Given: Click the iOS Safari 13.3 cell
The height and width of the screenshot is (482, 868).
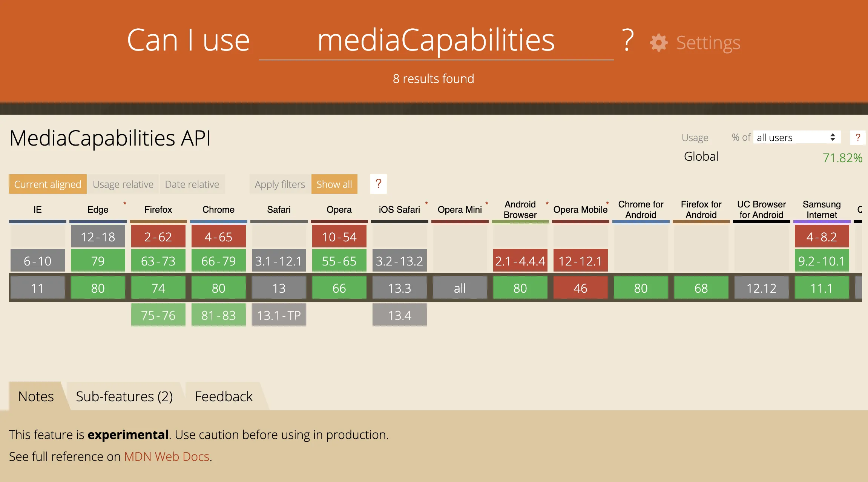Looking at the screenshot, I should (x=400, y=288).
